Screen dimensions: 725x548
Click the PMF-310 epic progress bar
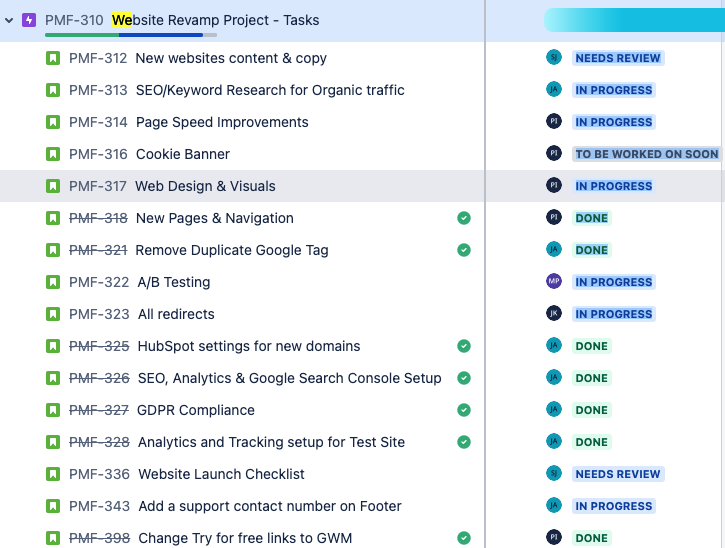click(x=131, y=35)
